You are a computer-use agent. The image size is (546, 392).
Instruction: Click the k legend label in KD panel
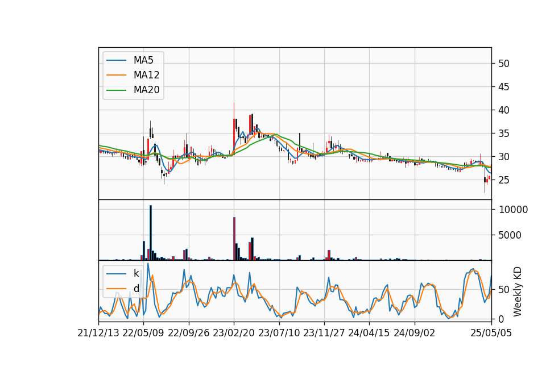click(x=136, y=273)
